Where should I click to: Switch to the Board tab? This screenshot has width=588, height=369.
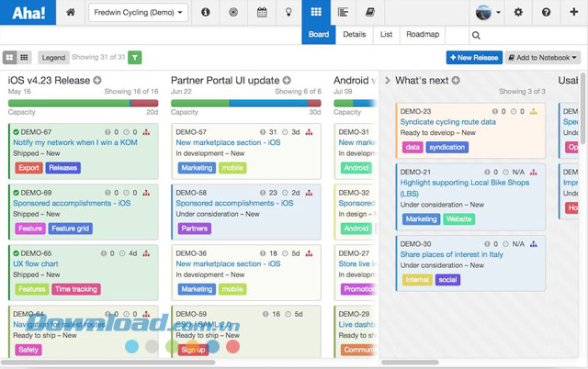coord(319,35)
